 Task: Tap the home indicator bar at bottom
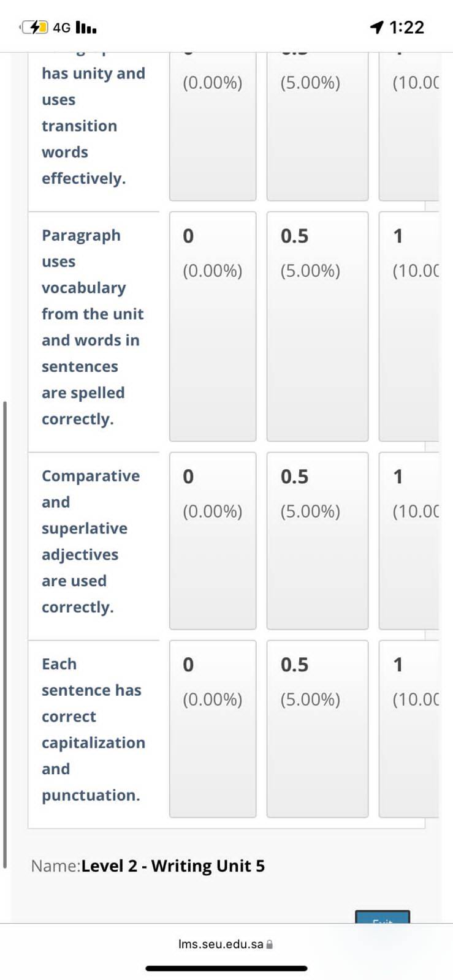[226, 968]
